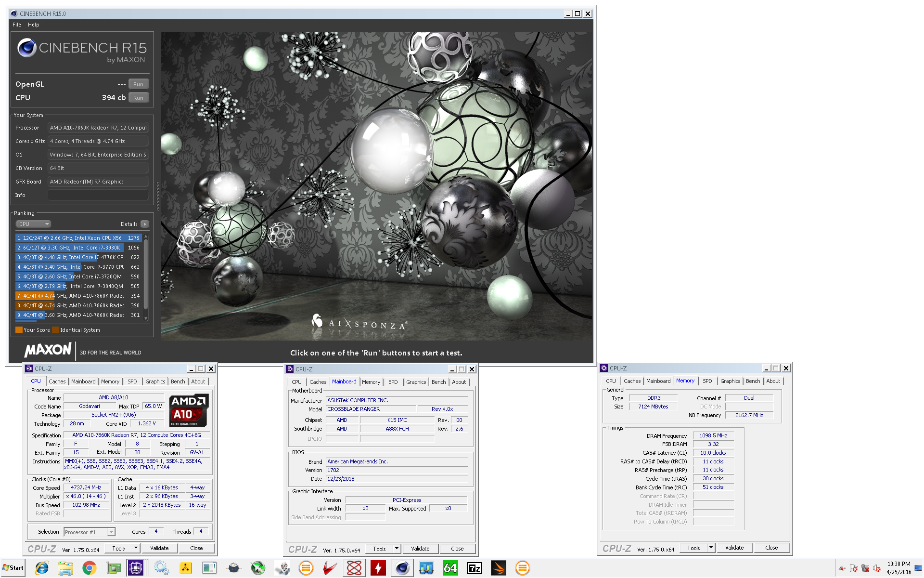
Task: Click the AMD A10 logo in CPU-Z
Action: coord(189,410)
